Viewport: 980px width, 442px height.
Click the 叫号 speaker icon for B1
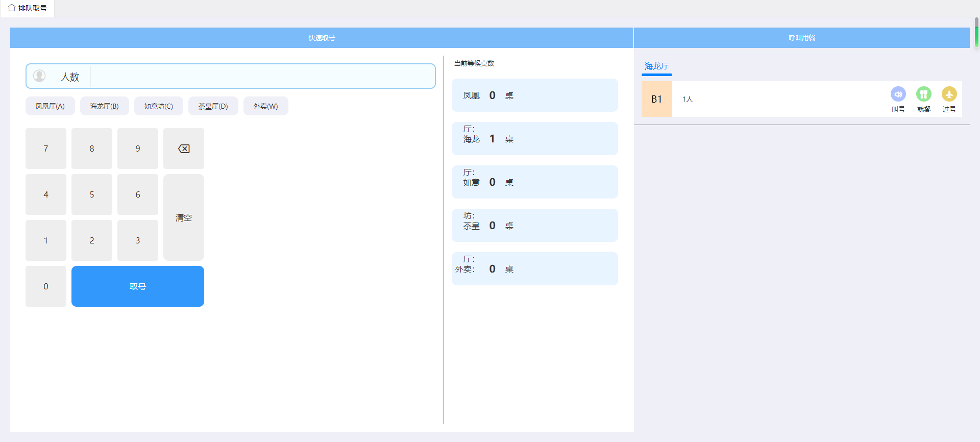pyautogui.click(x=898, y=94)
